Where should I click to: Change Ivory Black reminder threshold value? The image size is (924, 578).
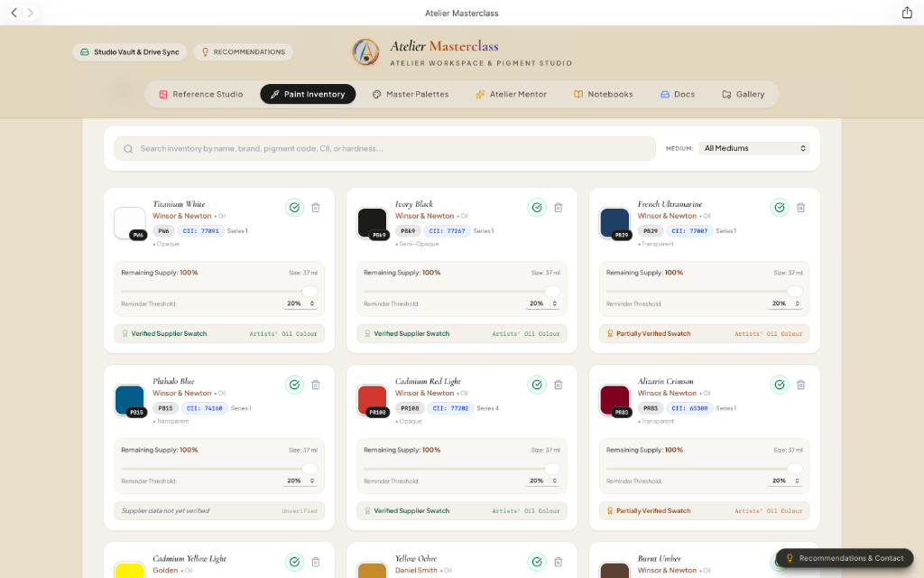[542, 303]
